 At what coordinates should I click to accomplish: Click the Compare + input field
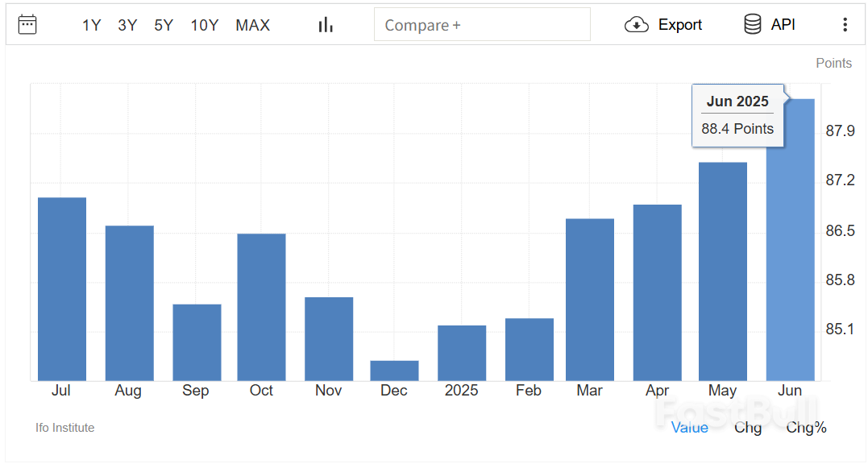click(x=482, y=25)
